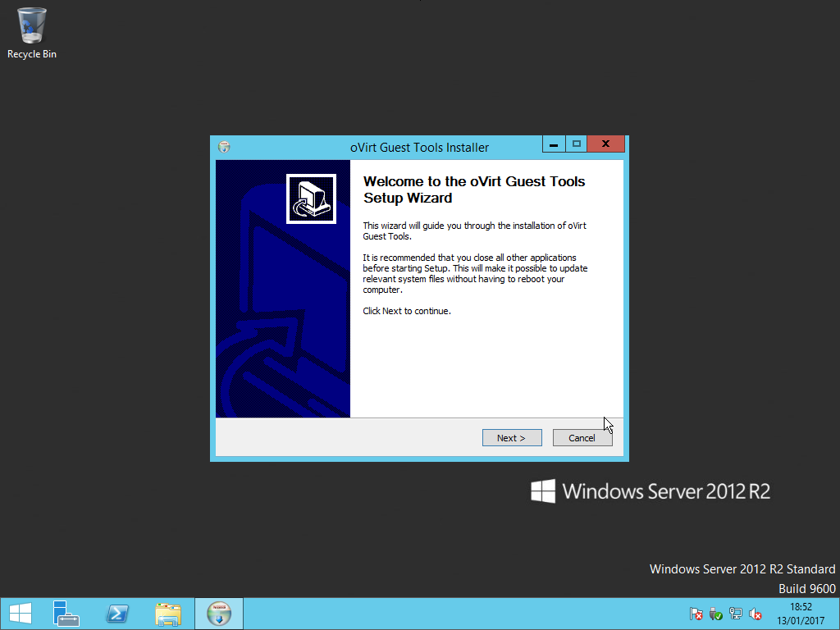Open the network status tray icon
The image size is (840, 630).
click(736, 614)
